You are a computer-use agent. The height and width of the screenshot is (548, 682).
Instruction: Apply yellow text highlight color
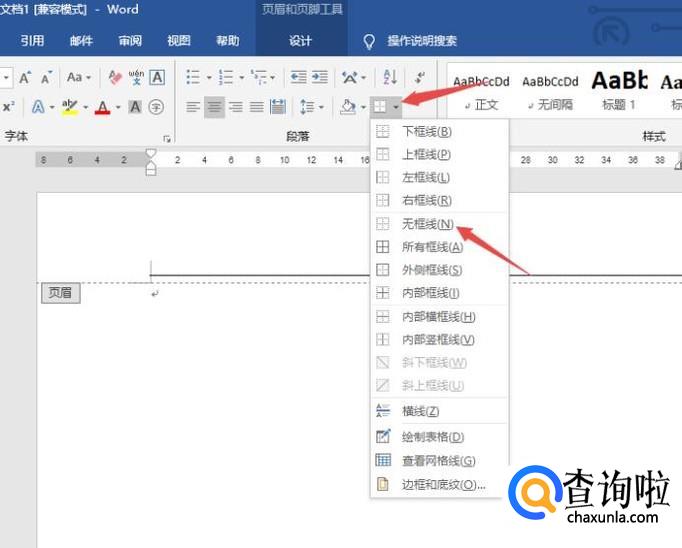(x=70, y=107)
